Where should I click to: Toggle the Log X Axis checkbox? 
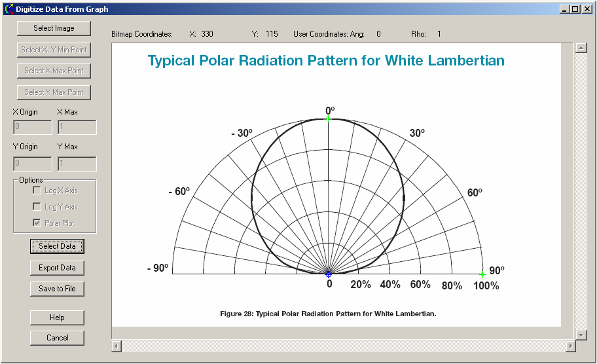click(37, 191)
